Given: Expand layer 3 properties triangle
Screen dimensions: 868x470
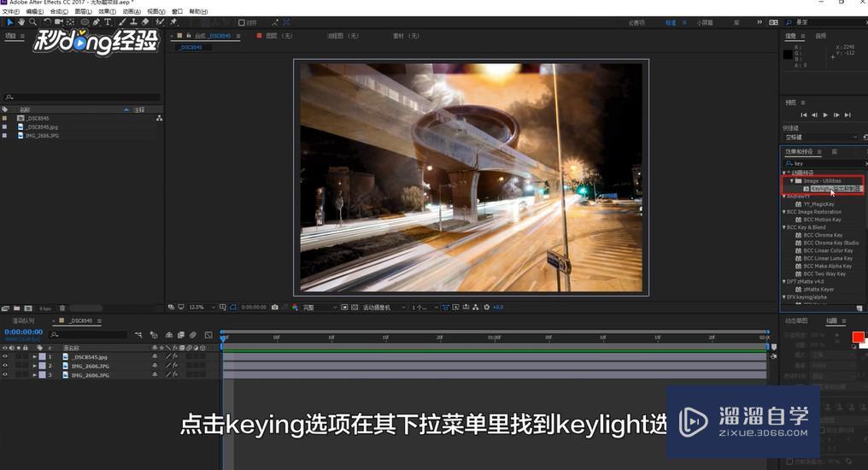Looking at the screenshot, I should click(x=34, y=375).
